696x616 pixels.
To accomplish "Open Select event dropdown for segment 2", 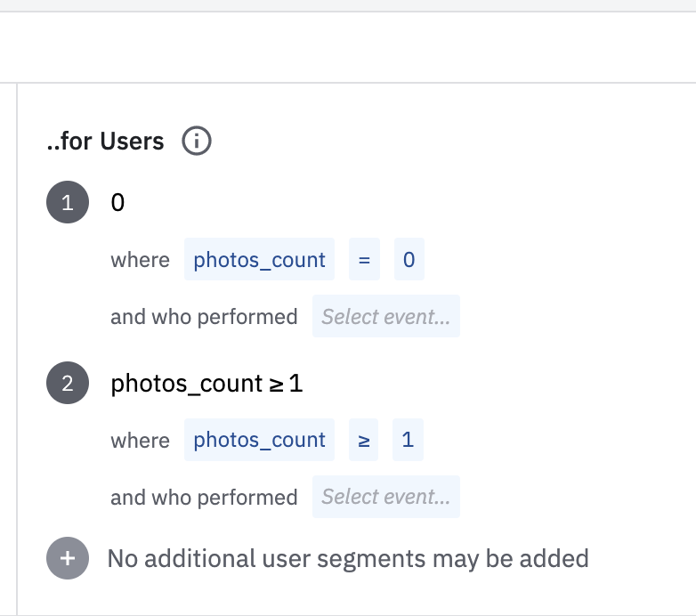I will (x=385, y=497).
